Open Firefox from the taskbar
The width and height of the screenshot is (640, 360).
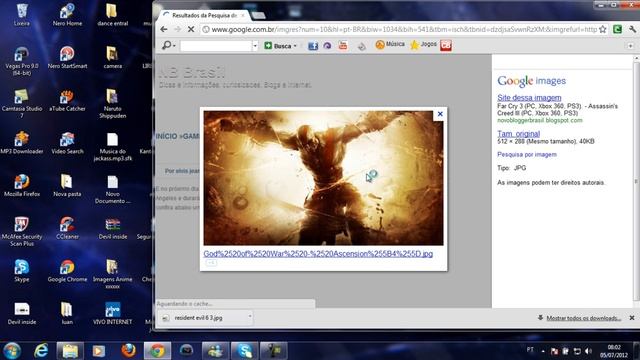(128, 351)
